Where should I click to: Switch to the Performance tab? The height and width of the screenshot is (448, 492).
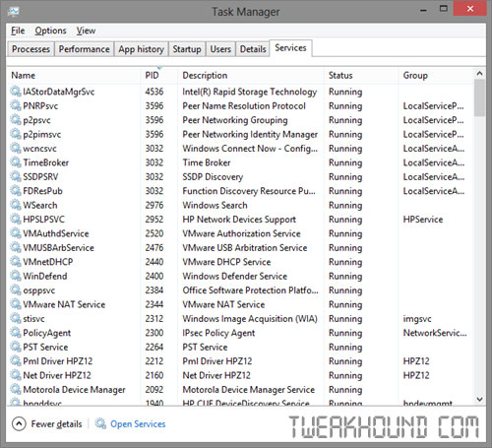pos(84,49)
